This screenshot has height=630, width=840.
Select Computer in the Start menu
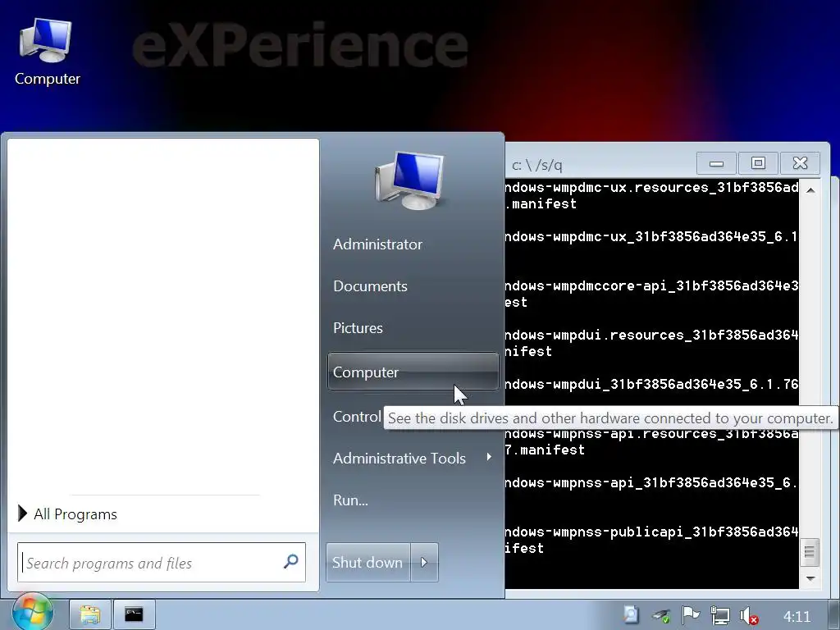coord(413,372)
